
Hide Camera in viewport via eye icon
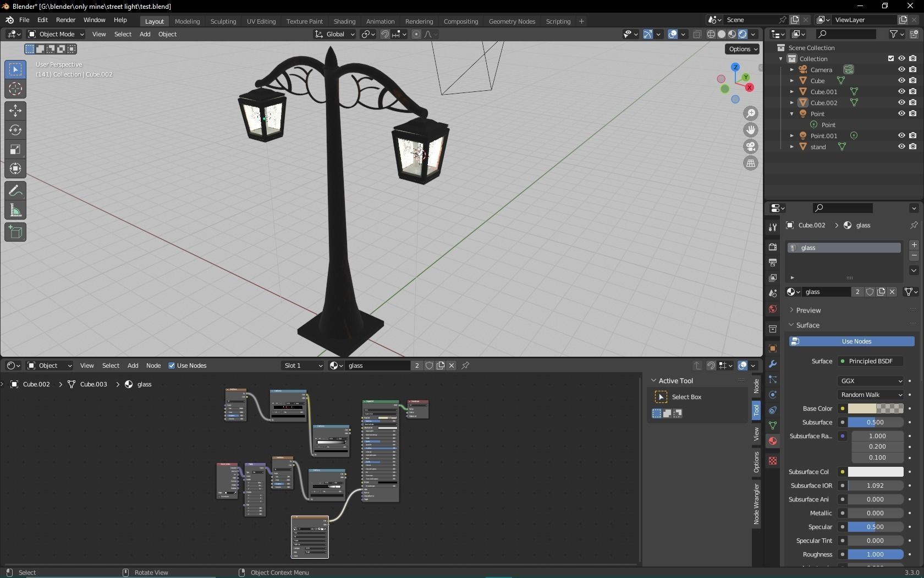tap(901, 69)
